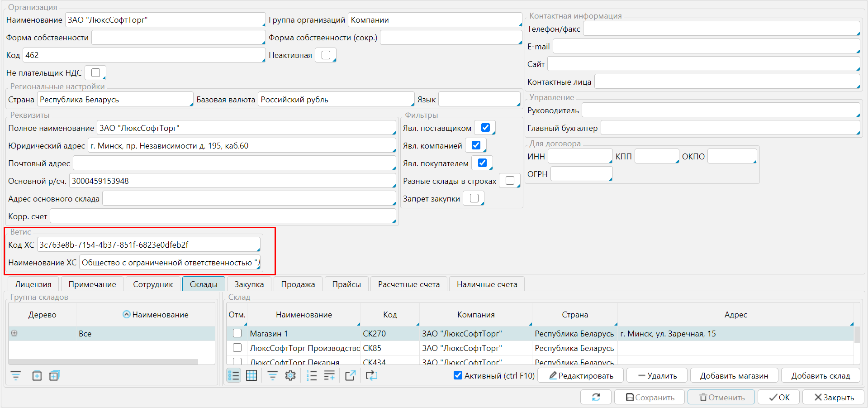Screen dimensions: 868x408
Task: Expand the Все tree node
Action: tap(14, 333)
